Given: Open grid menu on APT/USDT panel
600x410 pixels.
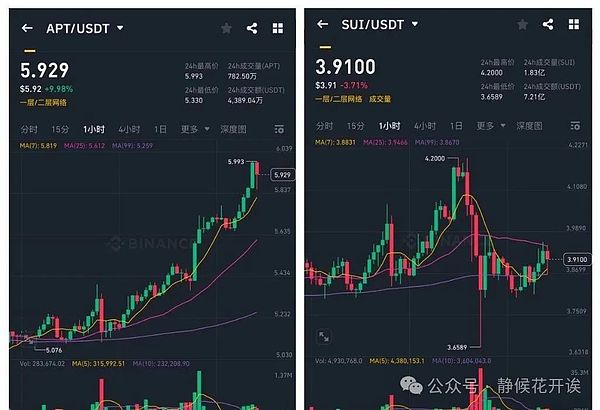Looking at the screenshot, I should (x=277, y=28).
